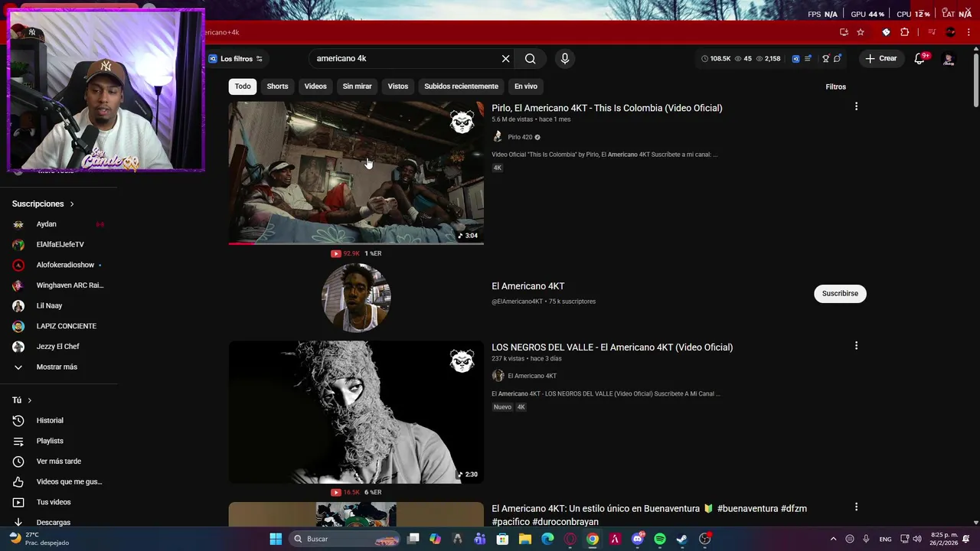This screenshot has width=980, height=551.
Task: Expand the Tú section chevron
Action: [x=30, y=400]
